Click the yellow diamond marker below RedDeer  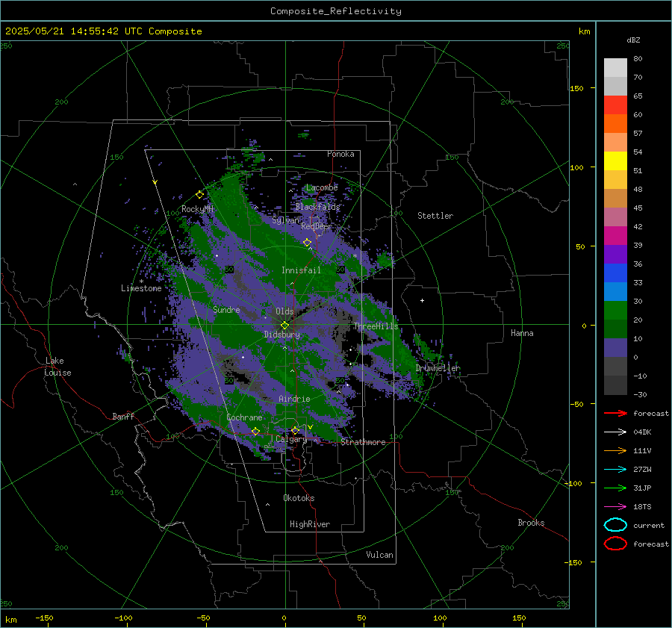click(x=307, y=243)
